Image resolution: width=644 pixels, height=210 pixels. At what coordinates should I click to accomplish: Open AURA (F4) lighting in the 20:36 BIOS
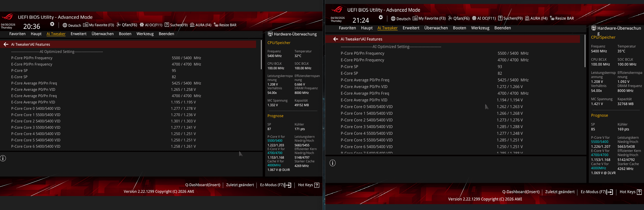tap(200, 25)
